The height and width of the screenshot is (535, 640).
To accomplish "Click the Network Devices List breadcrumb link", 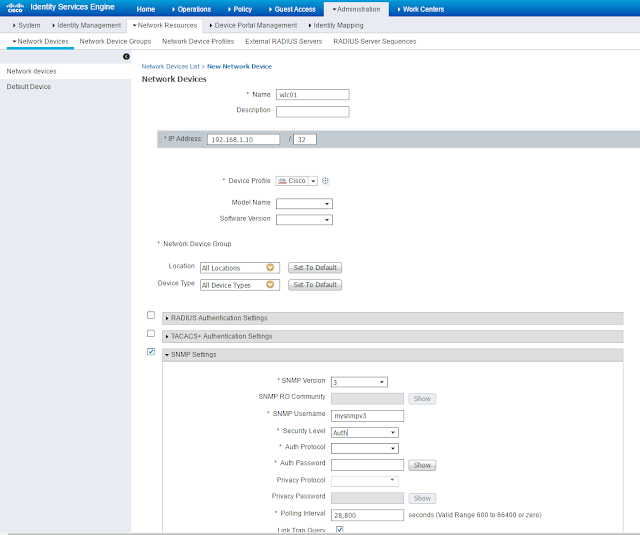I will tap(171, 66).
